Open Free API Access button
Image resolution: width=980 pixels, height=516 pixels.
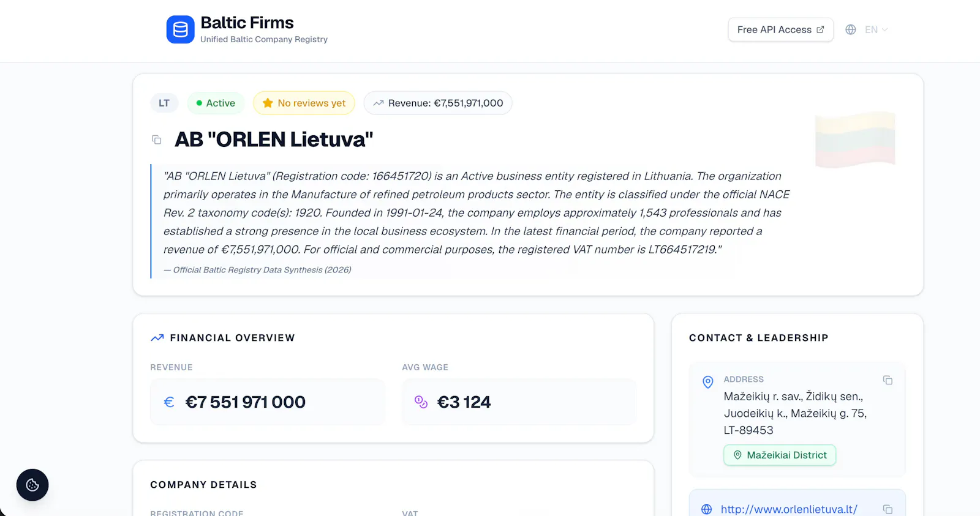pos(780,29)
